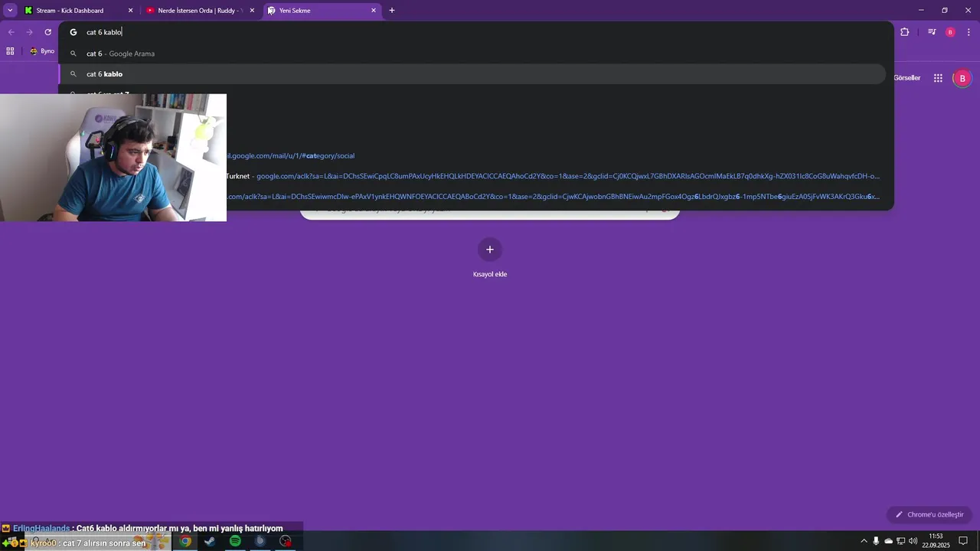Open the volume tray icon
This screenshot has height=551, width=980.
click(913, 541)
